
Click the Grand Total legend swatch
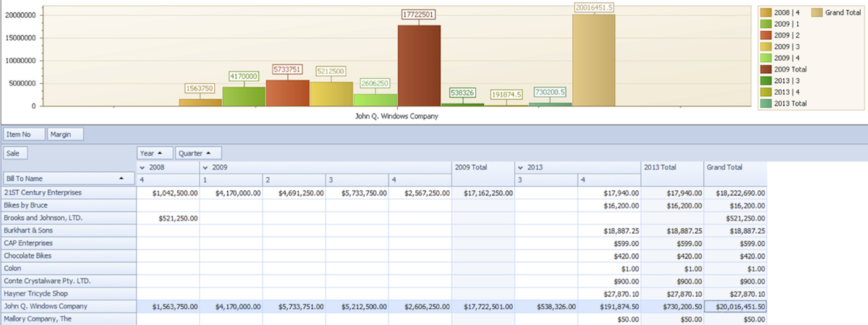(818, 13)
